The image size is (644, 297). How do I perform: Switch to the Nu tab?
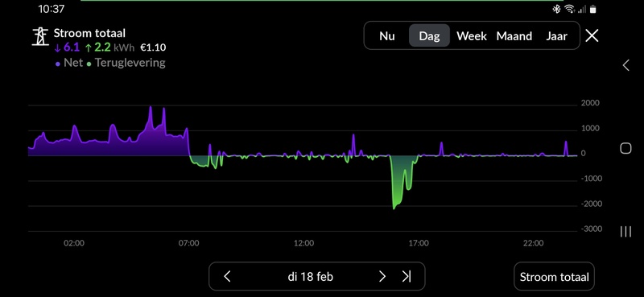[387, 36]
